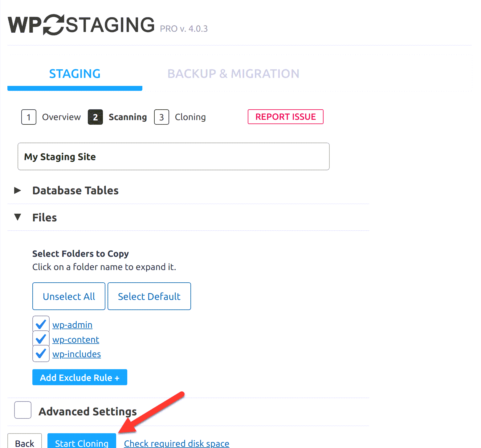
Task: Expand the wp-content folder tree
Action: pyautogui.click(x=75, y=339)
